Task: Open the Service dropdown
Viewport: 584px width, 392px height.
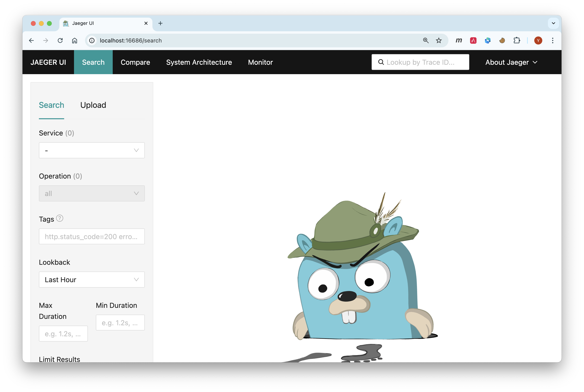Action: (92, 150)
